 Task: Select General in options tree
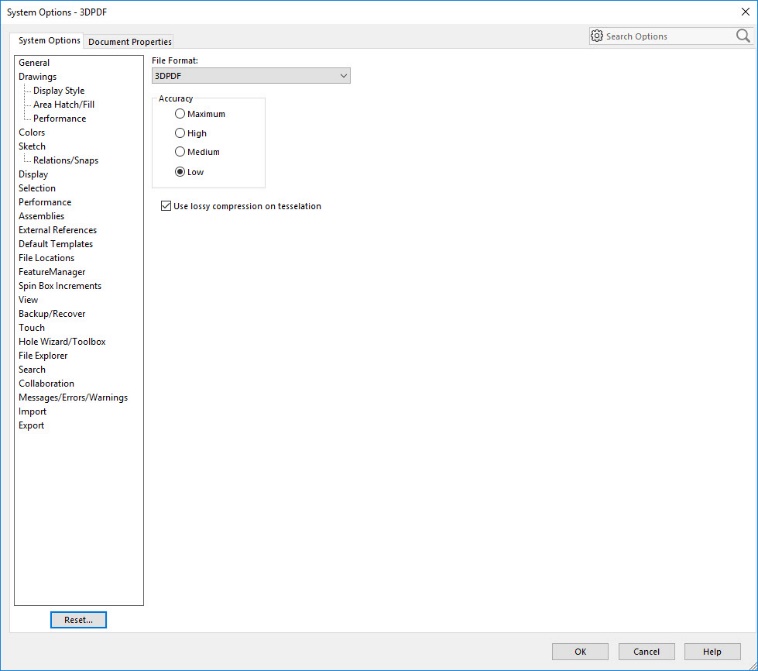34,63
